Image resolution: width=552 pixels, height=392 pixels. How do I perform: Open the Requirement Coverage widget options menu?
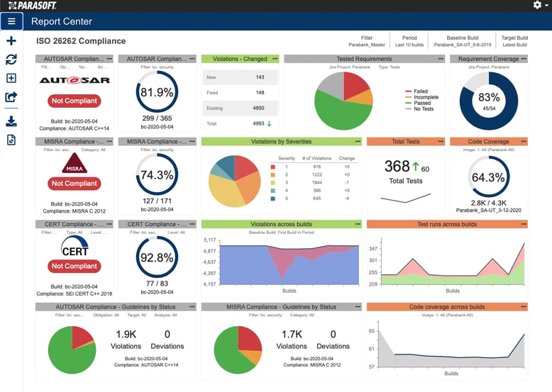coord(524,59)
